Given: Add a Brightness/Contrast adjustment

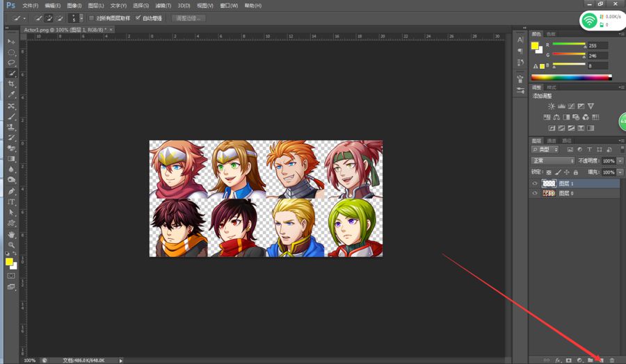Looking at the screenshot, I should click(x=552, y=106).
